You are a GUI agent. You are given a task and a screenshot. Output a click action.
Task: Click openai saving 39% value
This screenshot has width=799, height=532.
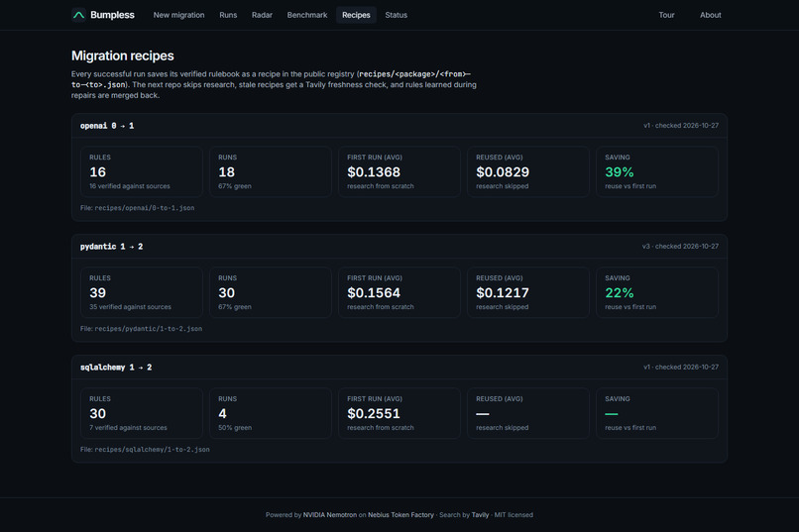pos(620,172)
